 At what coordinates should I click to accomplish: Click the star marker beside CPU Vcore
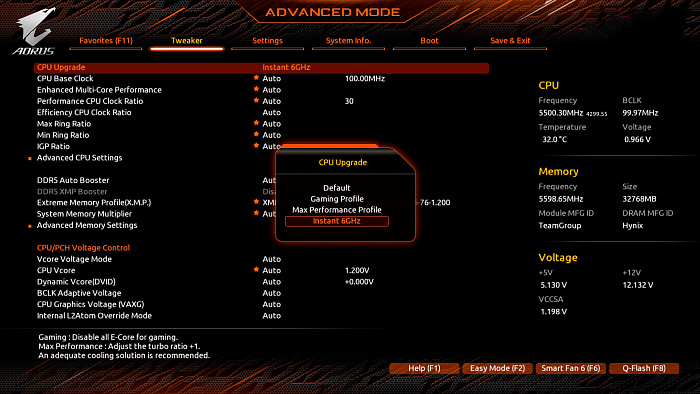pyautogui.click(x=256, y=270)
